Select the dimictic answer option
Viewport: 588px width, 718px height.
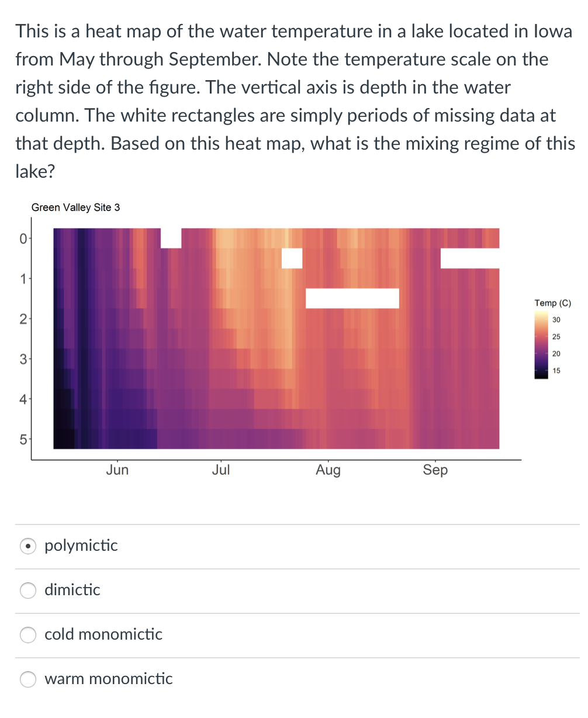coord(27,591)
